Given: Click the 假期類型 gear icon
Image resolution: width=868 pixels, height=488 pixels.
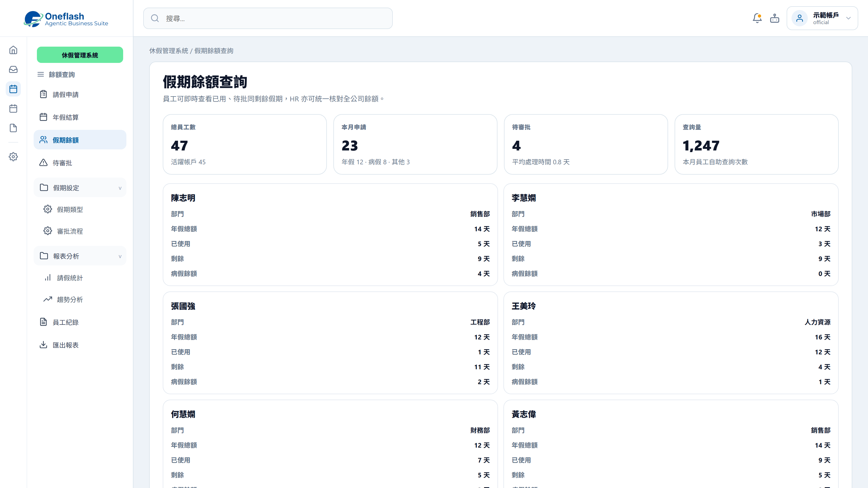Looking at the screenshot, I should pyautogui.click(x=48, y=209).
